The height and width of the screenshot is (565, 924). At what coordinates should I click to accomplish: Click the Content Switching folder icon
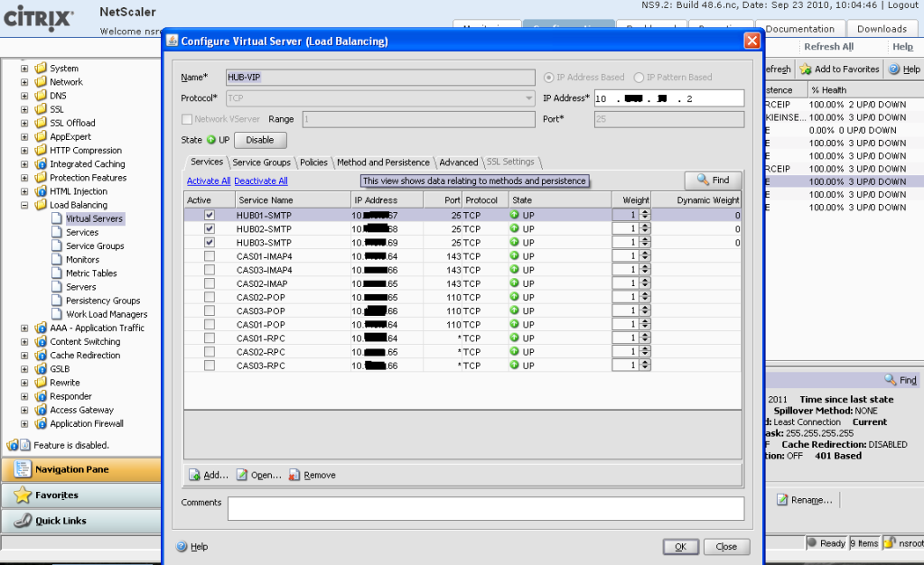click(x=41, y=341)
